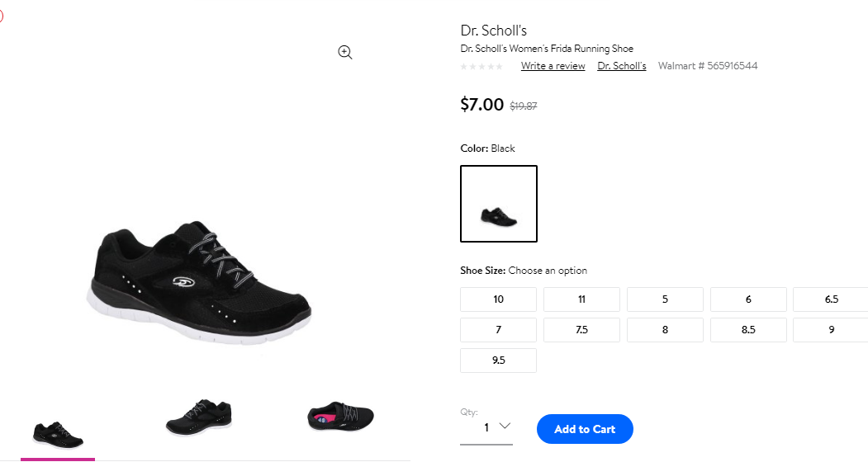Show the second angled shoe thumbnail
This screenshot has width=868, height=462.
[199, 416]
